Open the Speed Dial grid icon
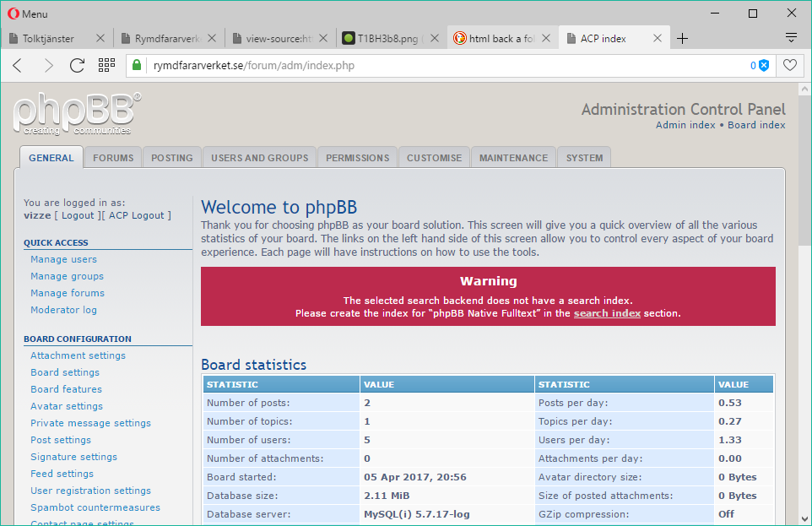Viewport: 812px width, 526px height. (106, 65)
